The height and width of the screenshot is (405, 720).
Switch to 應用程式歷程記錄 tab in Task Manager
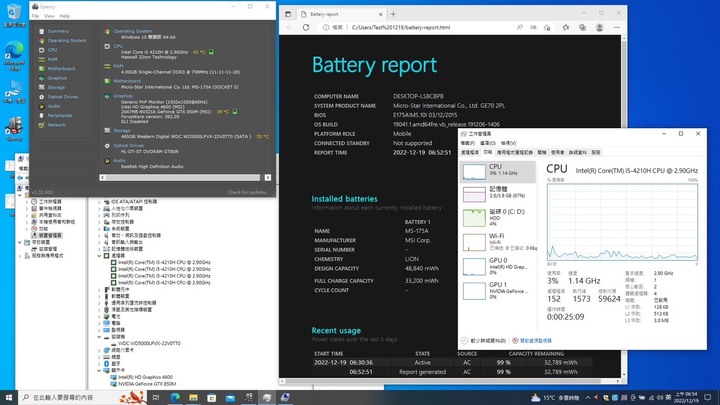515,152
